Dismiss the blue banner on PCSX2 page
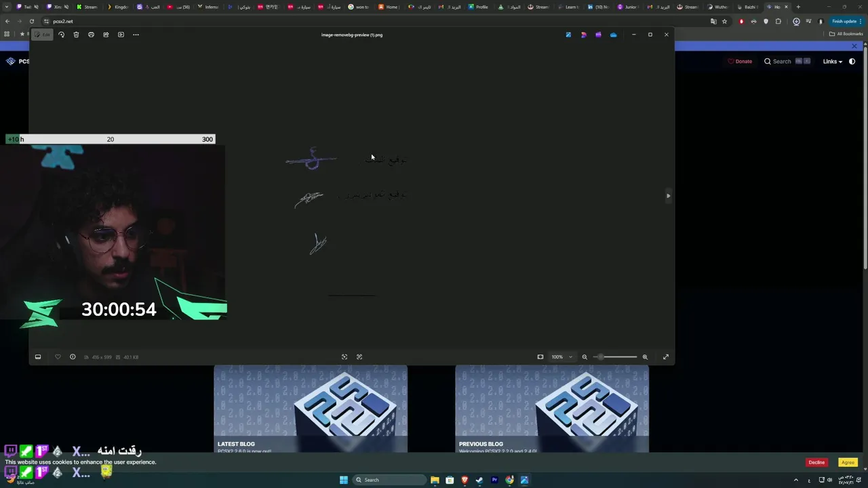Viewport: 868px width, 488px height. [854, 46]
